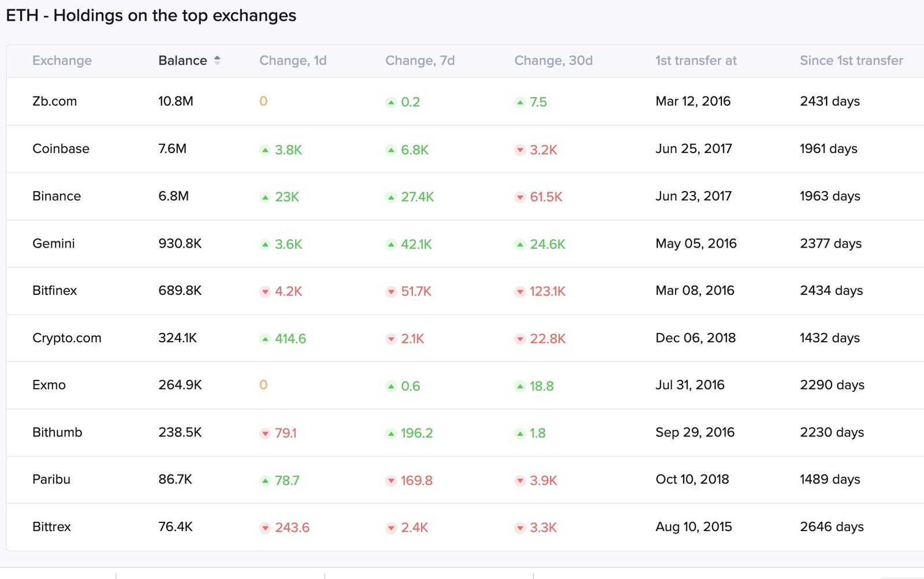Click Crypto.com balance 324.1K
The image size is (924, 579).
pyautogui.click(x=178, y=338)
